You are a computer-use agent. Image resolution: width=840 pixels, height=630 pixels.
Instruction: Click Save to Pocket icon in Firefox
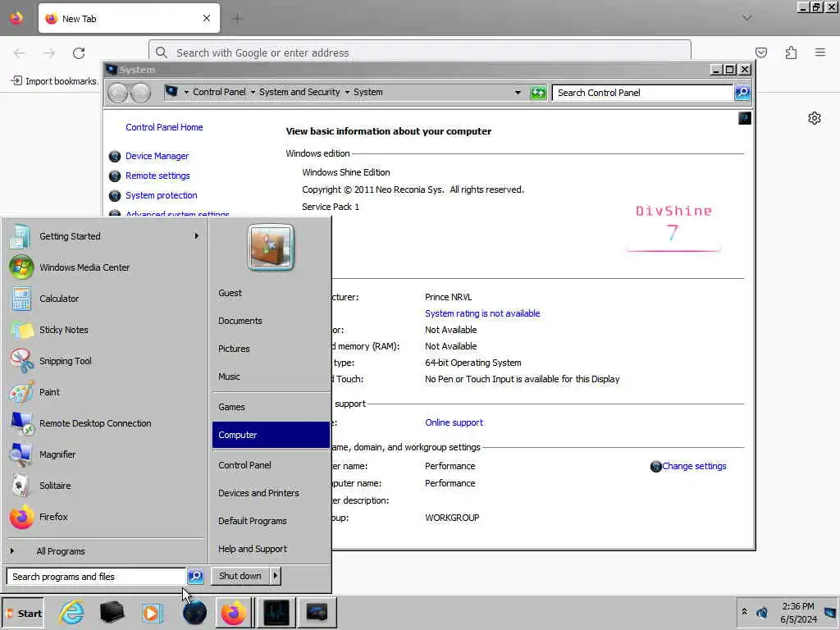(760, 52)
